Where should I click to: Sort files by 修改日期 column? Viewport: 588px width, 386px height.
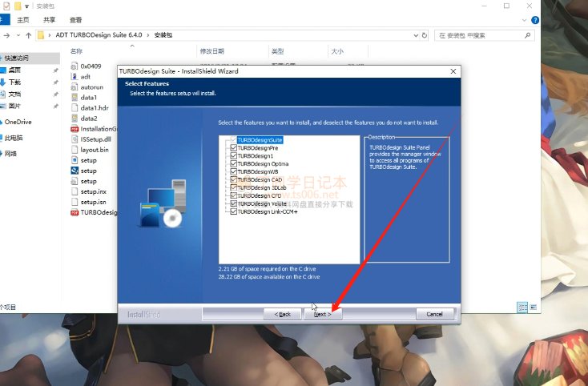click(211, 51)
